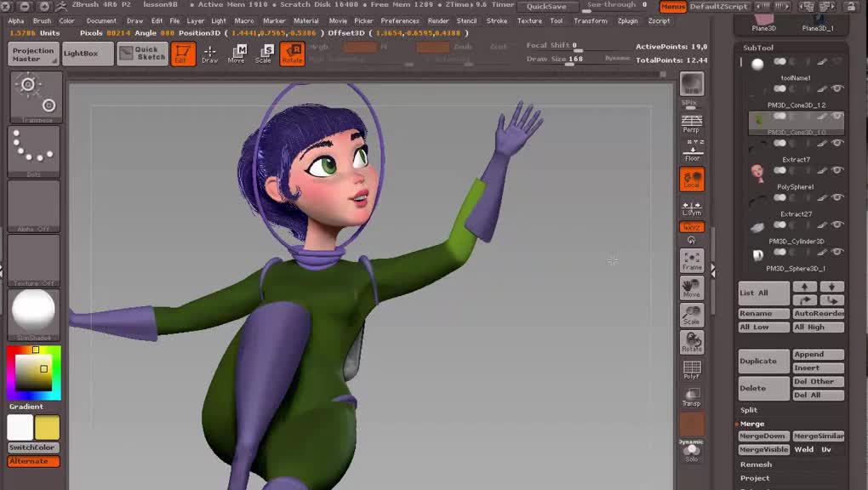Click Frame icon in right shelf
This screenshot has height=490, width=868.
click(692, 261)
